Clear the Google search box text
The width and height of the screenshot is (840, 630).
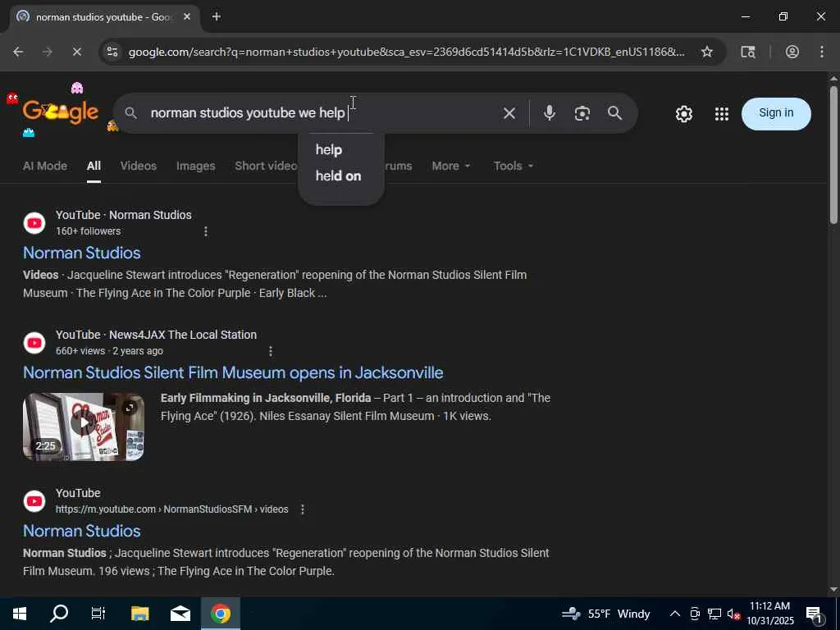[509, 113]
